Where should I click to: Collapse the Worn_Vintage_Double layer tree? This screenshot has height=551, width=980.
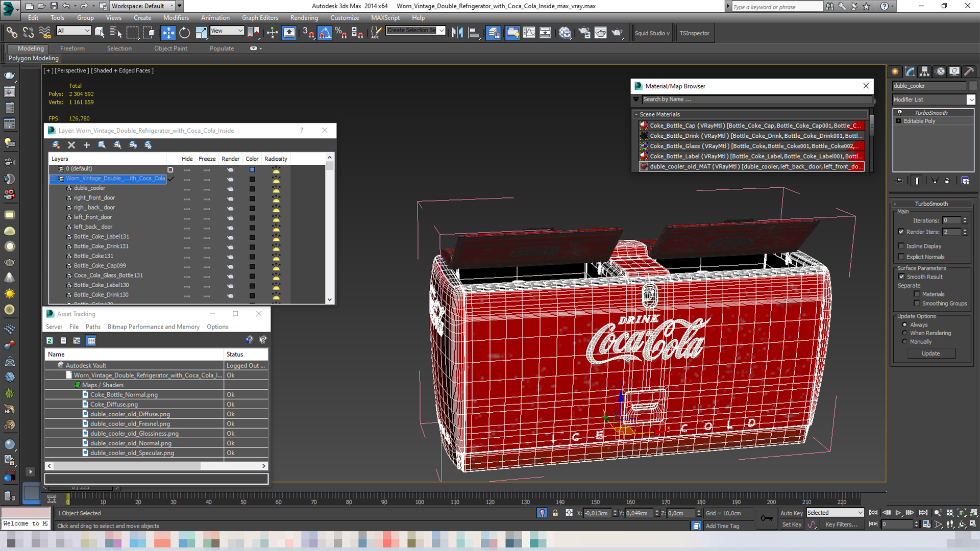click(53, 179)
